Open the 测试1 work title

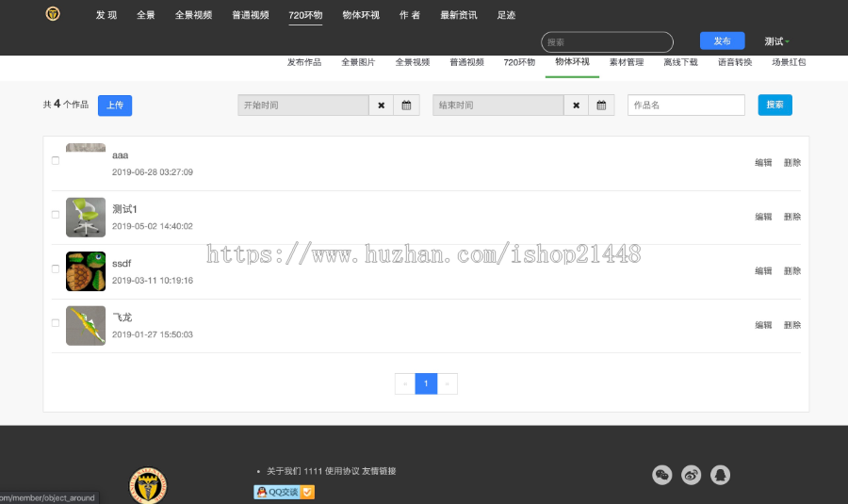pyautogui.click(x=125, y=209)
